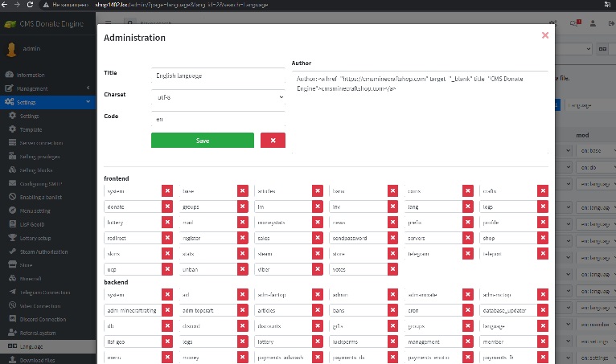Click the red cancel button beside Save
Viewport: 616px width, 364px height.
(x=273, y=141)
